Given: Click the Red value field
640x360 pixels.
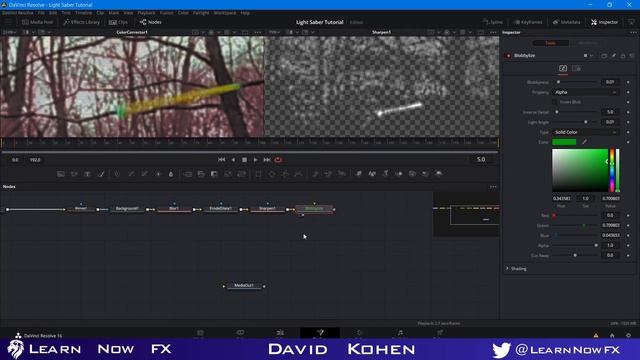Looking at the screenshot, I should tap(610, 215).
